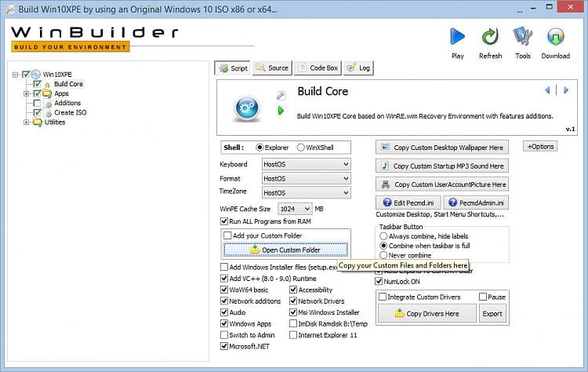Expand the Apps tree node
This screenshot has height=372, width=588.
coord(26,93)
